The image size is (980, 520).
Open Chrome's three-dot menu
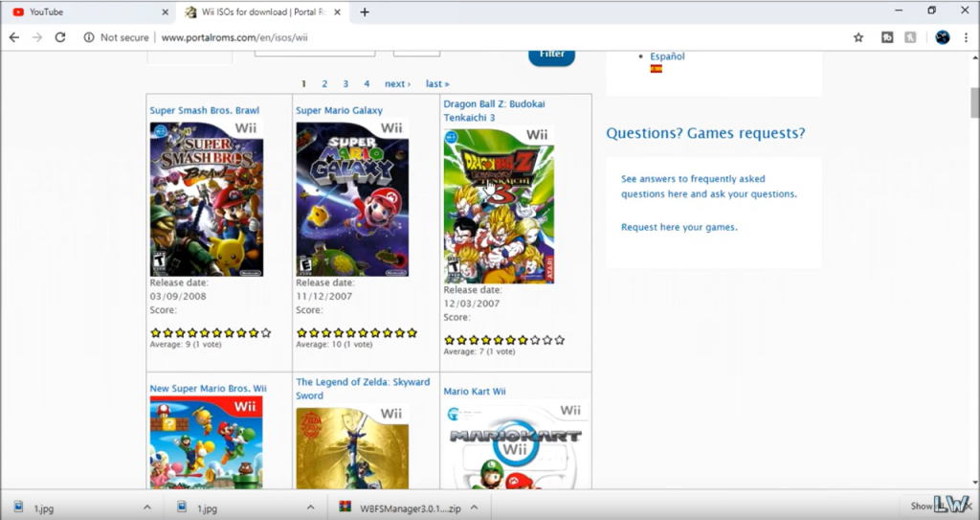point(967,37)
